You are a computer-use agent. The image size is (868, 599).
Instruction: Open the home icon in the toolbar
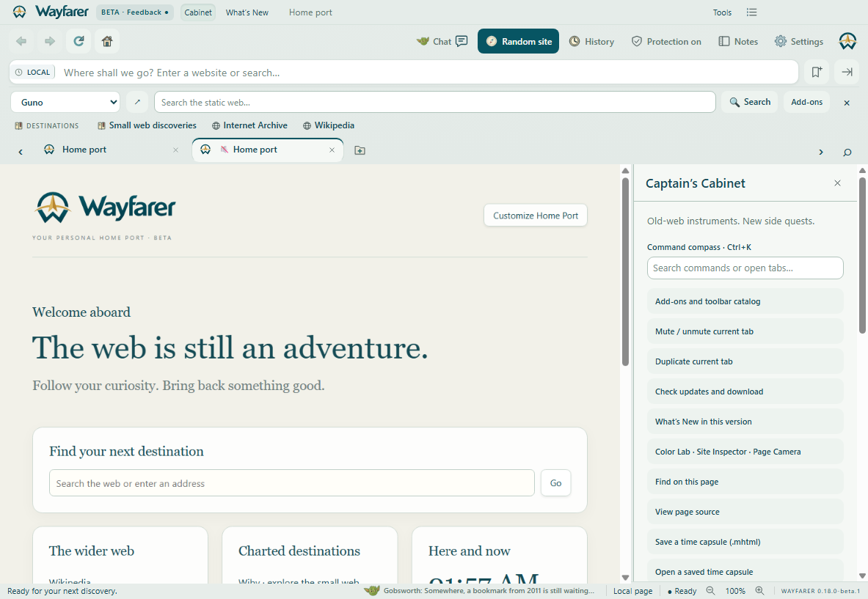tap(107, 42)
